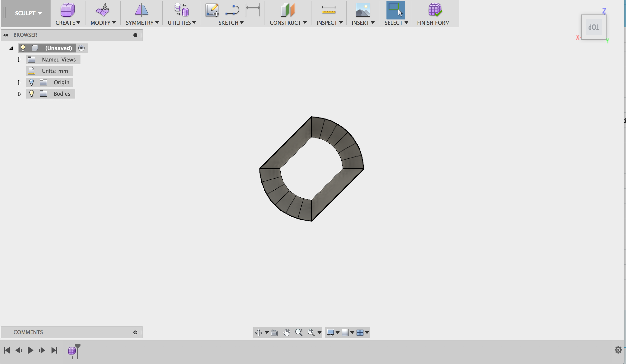Step timeline forward one feature
The height and width of the screenshot is (364, 626).
(42, 350)
